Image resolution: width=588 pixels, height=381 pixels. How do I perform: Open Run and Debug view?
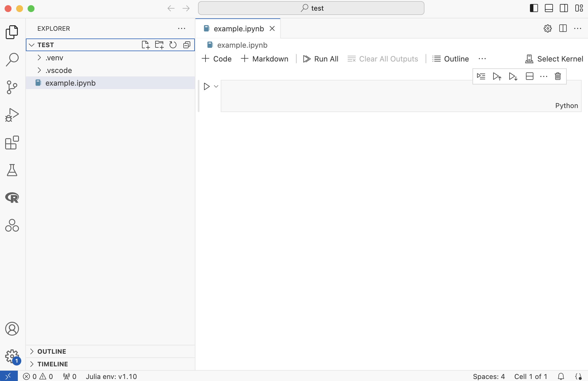[12, 115]
